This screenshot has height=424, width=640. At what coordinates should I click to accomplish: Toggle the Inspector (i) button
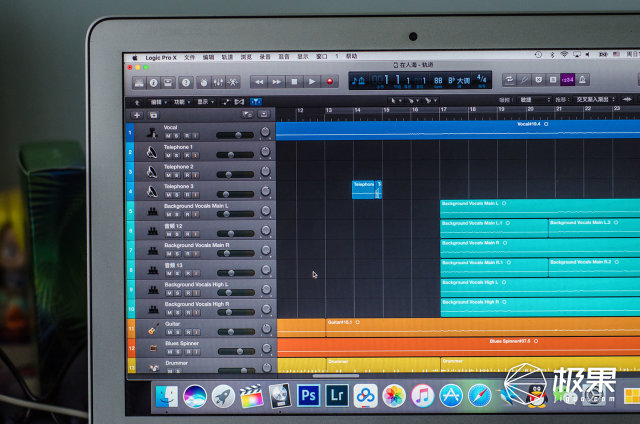pos(153,83)
